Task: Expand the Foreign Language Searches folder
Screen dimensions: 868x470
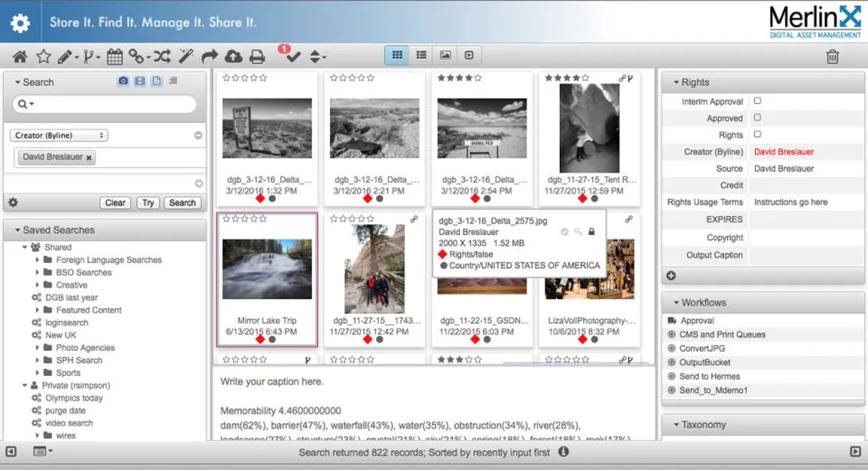Action: [x=38, y=260]
